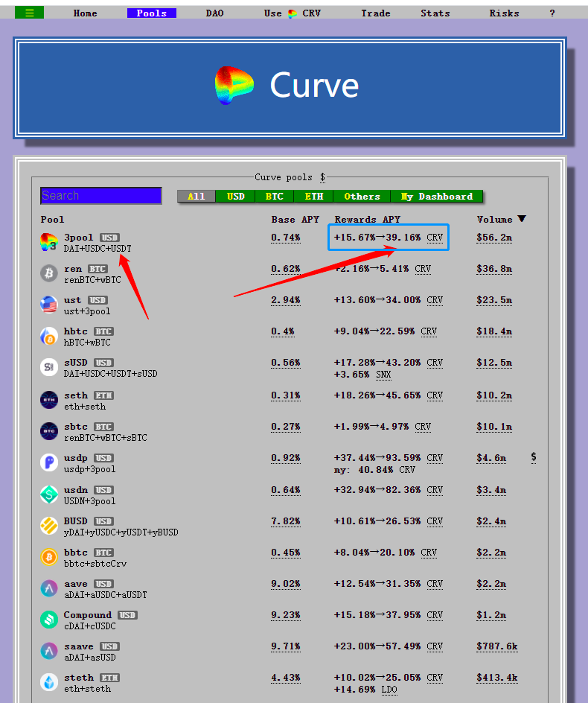Click the LDO rewards label in steth row
588x703 pixels.
[389, 690]
